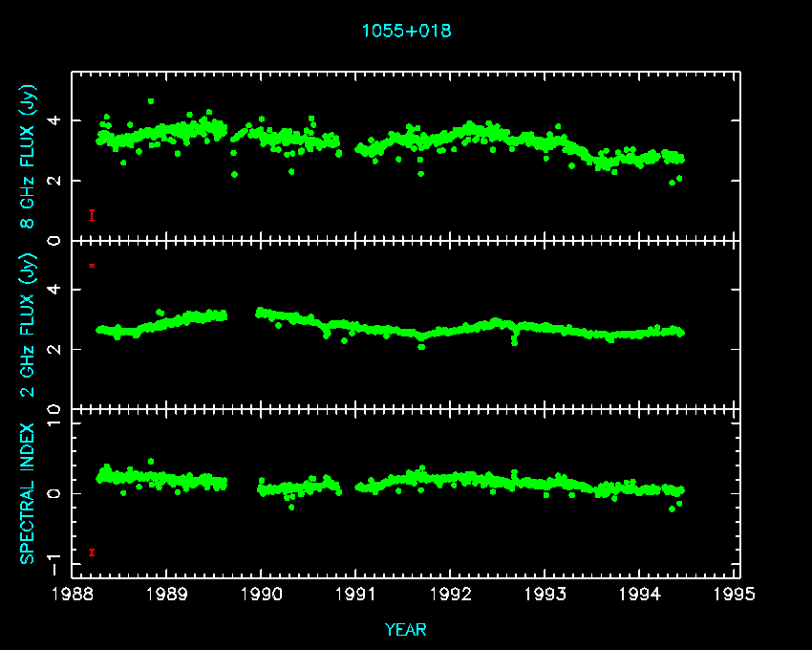This screenshot has height=650, width=812.
Task: Click the YEAR x-axis label
Action: coord(406,629)
